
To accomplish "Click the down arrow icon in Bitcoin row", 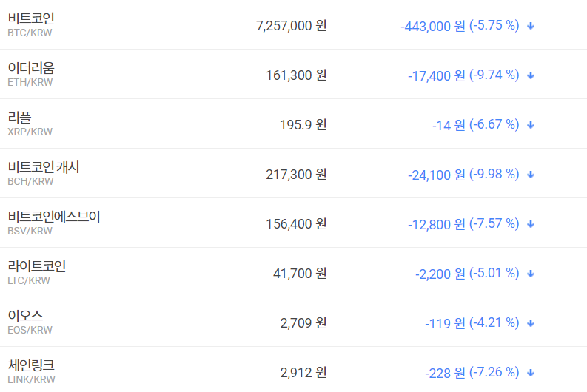I will [x=531, y=26].
